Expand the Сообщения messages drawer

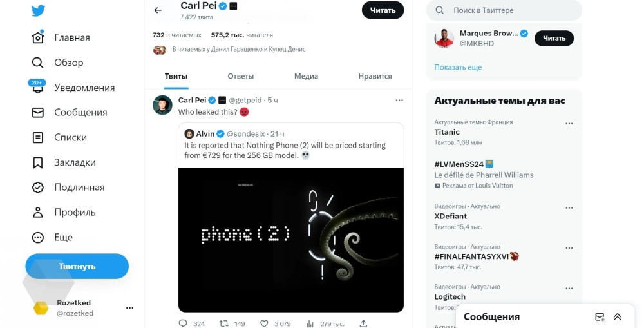618,317
